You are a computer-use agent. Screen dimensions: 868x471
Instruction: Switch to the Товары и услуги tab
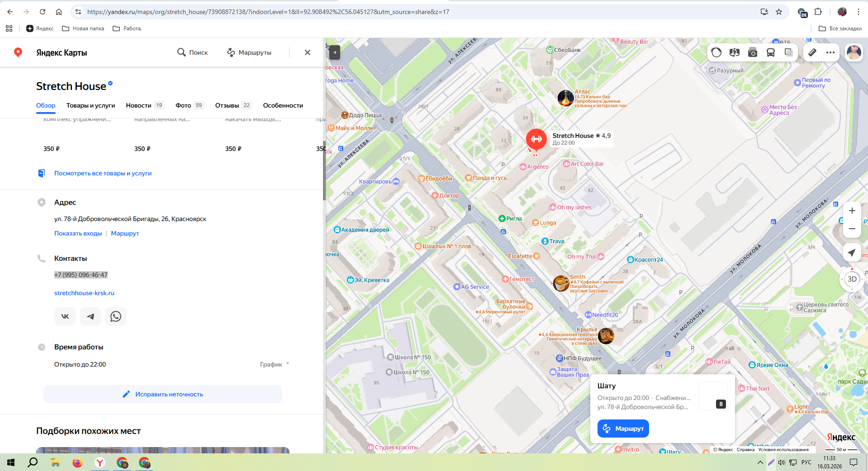point(91,105)
